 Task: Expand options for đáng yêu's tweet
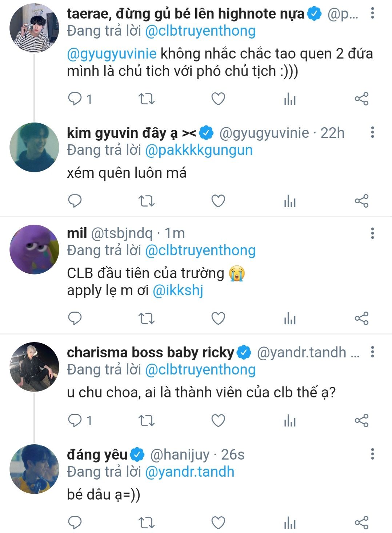point(372,454)
